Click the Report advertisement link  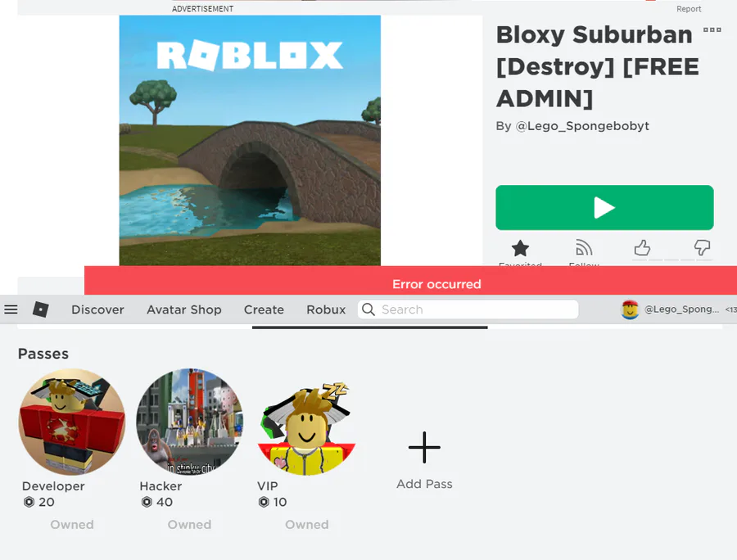(x=689, y=9)
